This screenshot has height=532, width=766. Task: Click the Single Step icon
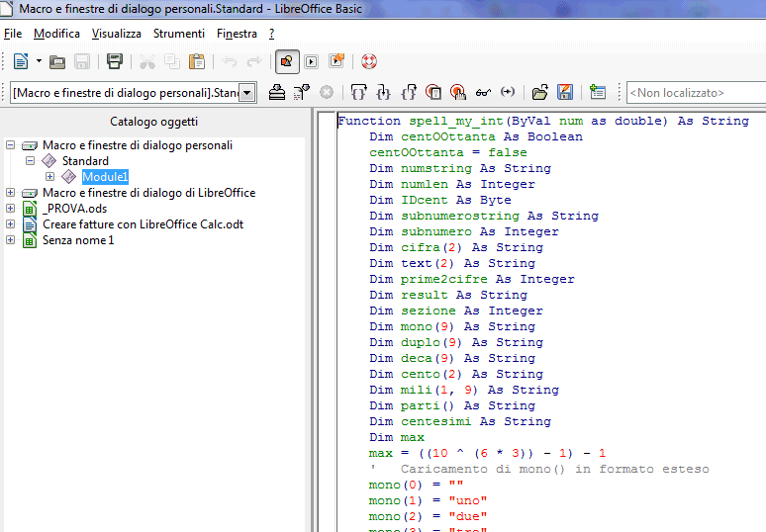point(383,92)
